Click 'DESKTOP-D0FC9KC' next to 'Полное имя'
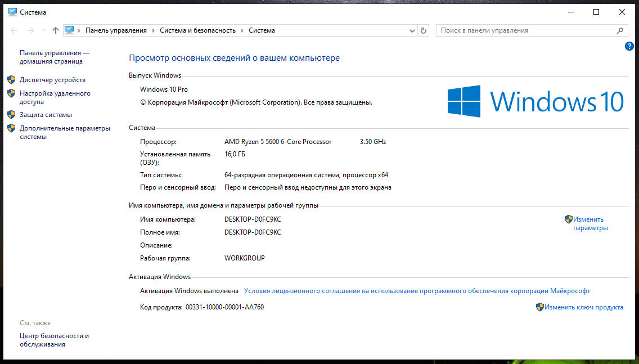This screenshot has height=364, width=639. (253, 232)
